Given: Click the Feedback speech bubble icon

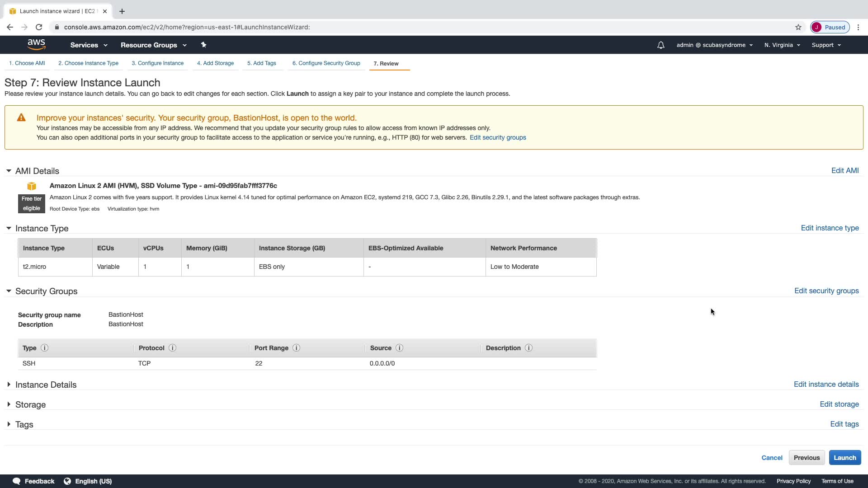Looking at the screenshot, I should [17, 481].
